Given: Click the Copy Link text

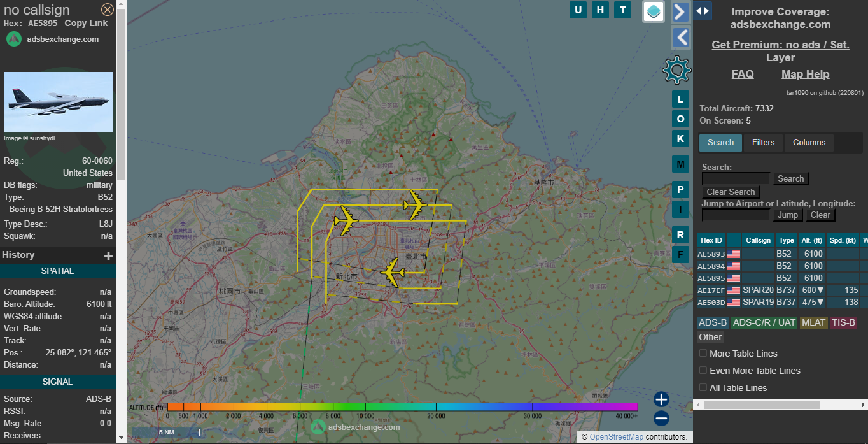Looking at the screenshot, I should coord(86,23).
